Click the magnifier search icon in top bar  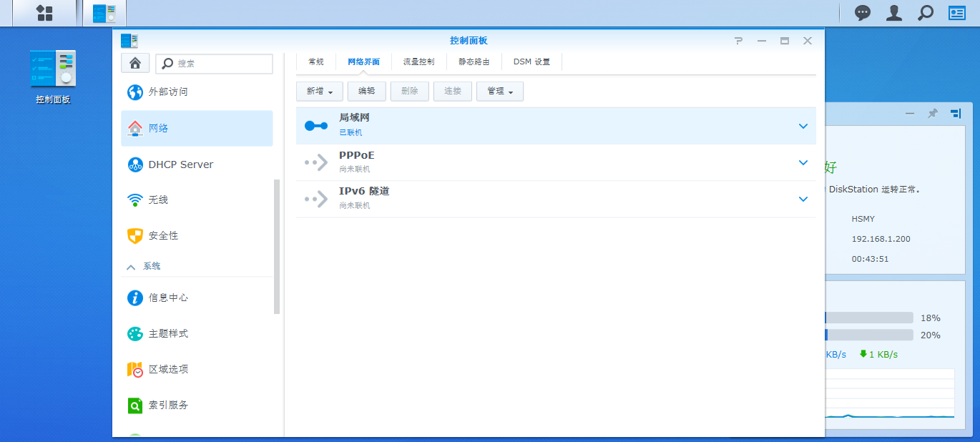(x=926, y=13)
